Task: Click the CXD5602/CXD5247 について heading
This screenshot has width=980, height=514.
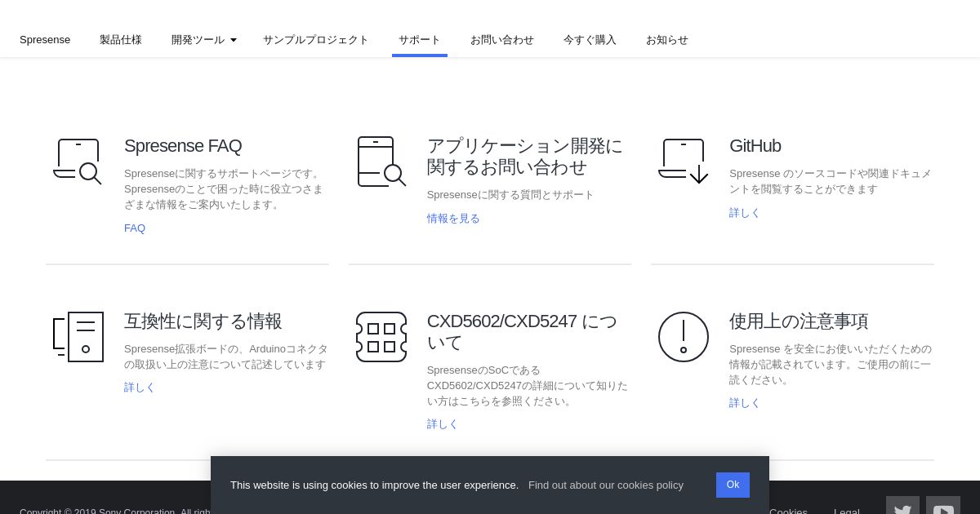Action: point(522,332)
